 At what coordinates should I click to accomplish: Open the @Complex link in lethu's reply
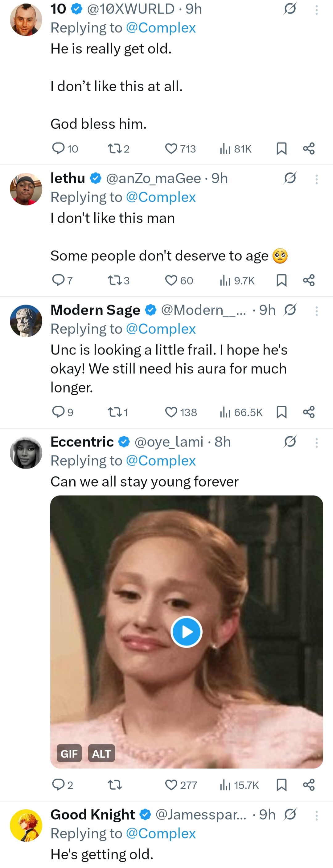click(161, 197)
